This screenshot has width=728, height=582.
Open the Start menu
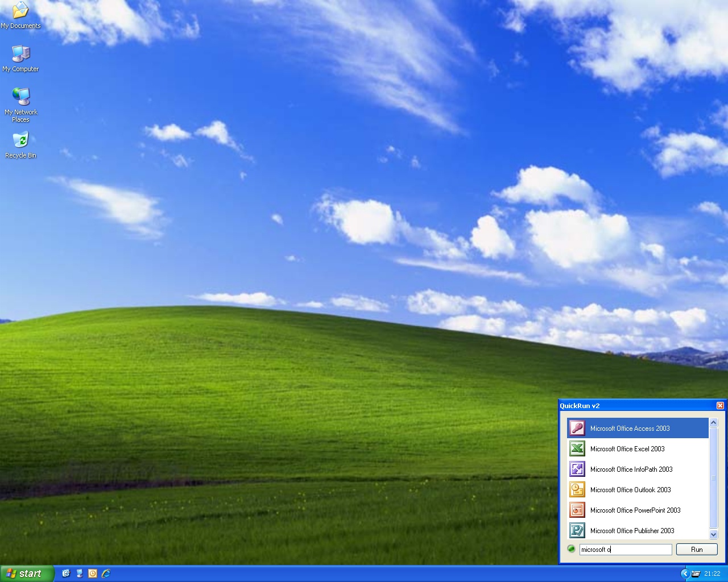tap(27, 573)
